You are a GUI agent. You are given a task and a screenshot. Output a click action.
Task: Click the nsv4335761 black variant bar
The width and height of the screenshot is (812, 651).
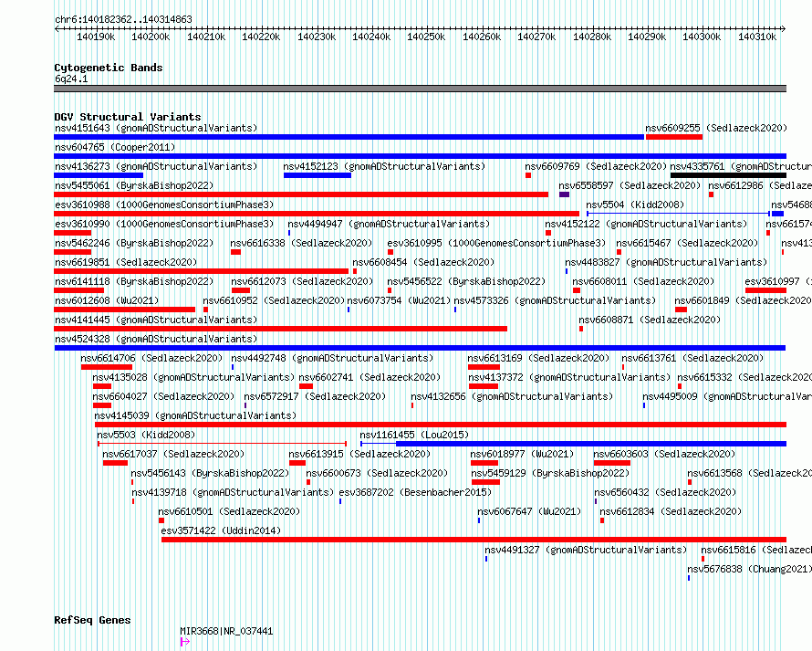(728, 175)
